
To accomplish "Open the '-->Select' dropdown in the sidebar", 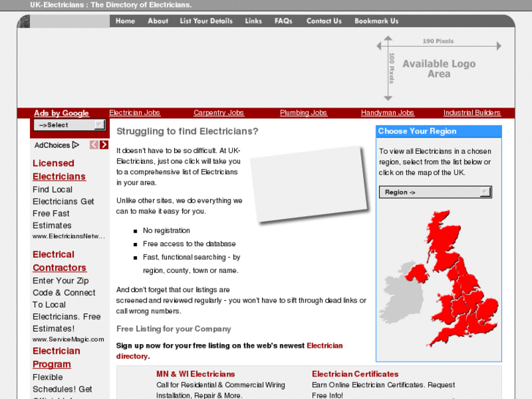I will tap(70, 125).
